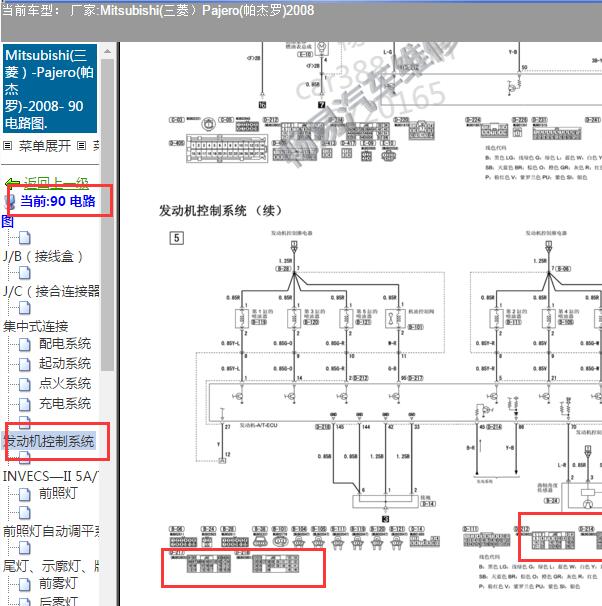Expand the 集中式连接 tree node
This screenshot has height=606, width=602.
36,326
